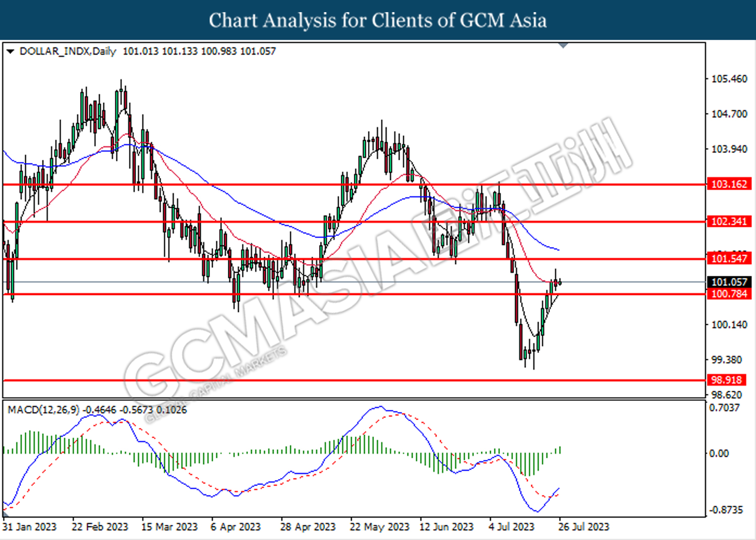Click the Chart Analysis for Clients header title
Screen dimensions: 756x540
[378, 20]
